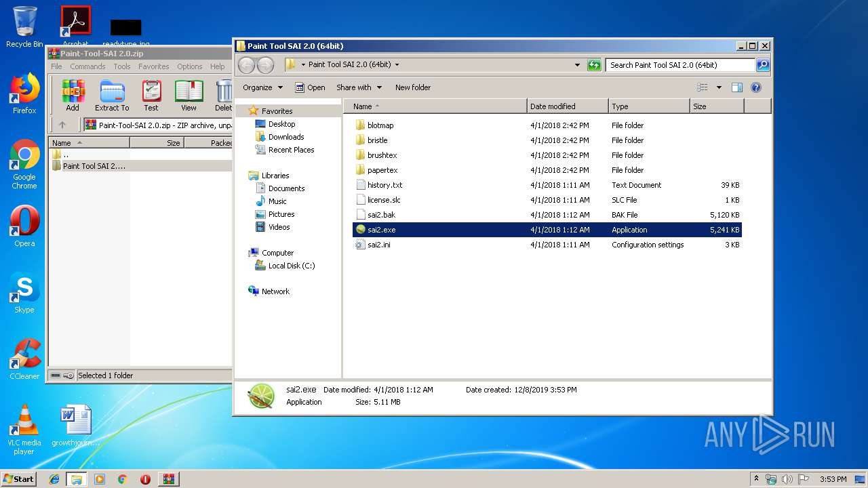Toggle the Explorer preview pane icon
The width and height of the screenshot is (868, 488).
click(x=737, y=87)
